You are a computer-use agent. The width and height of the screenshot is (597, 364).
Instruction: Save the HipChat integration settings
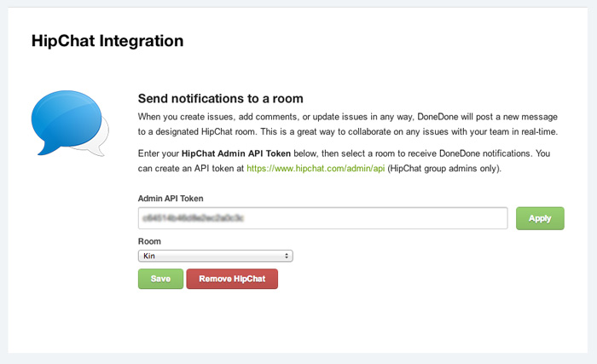coord(160,279)
